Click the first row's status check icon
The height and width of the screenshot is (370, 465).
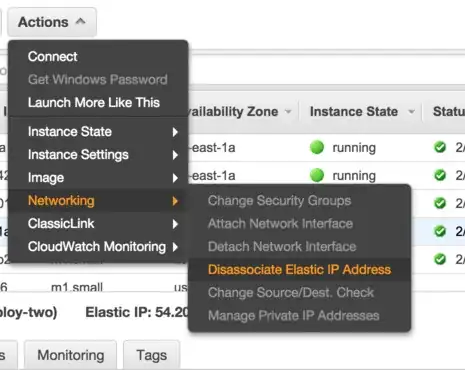pyautogui.click(x=440, y=147)
